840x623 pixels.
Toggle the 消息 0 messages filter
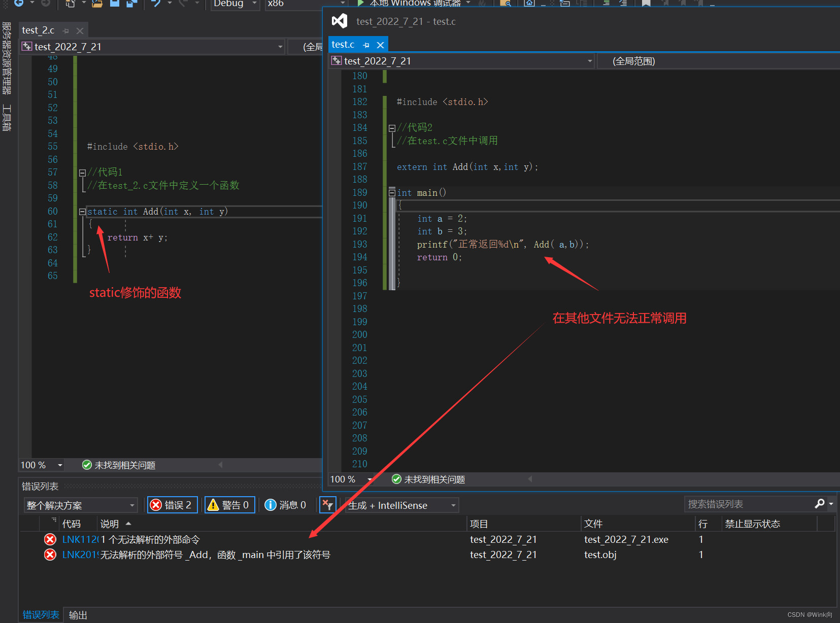286,505
